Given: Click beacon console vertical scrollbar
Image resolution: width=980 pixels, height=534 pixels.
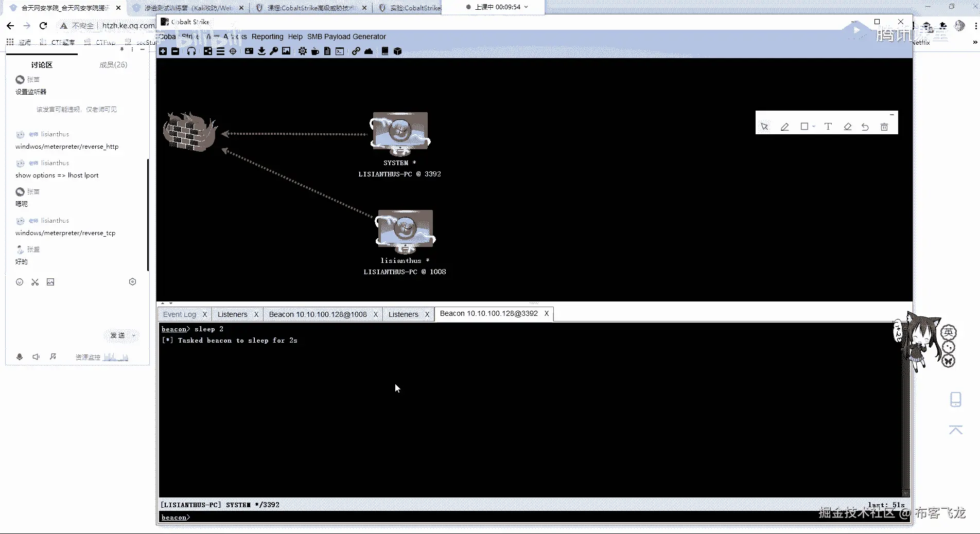Looking at the screenshot, I should (906, 409).
